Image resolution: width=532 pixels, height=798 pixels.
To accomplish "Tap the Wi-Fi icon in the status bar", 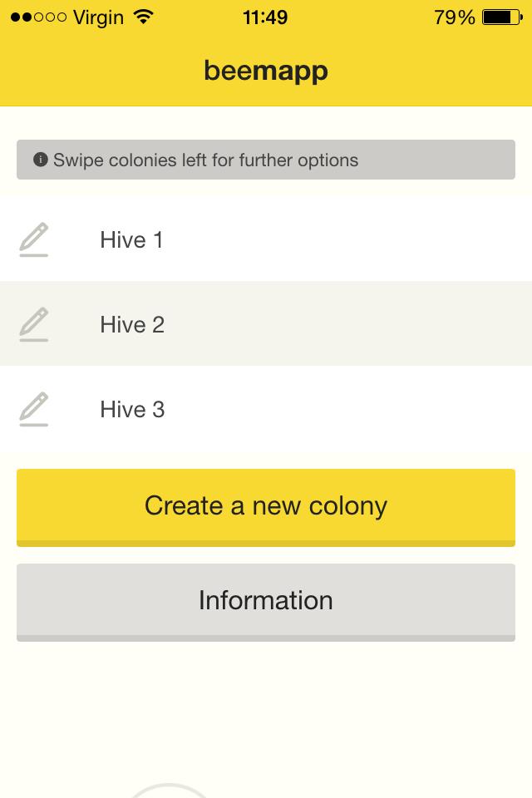I will [144, 17].
